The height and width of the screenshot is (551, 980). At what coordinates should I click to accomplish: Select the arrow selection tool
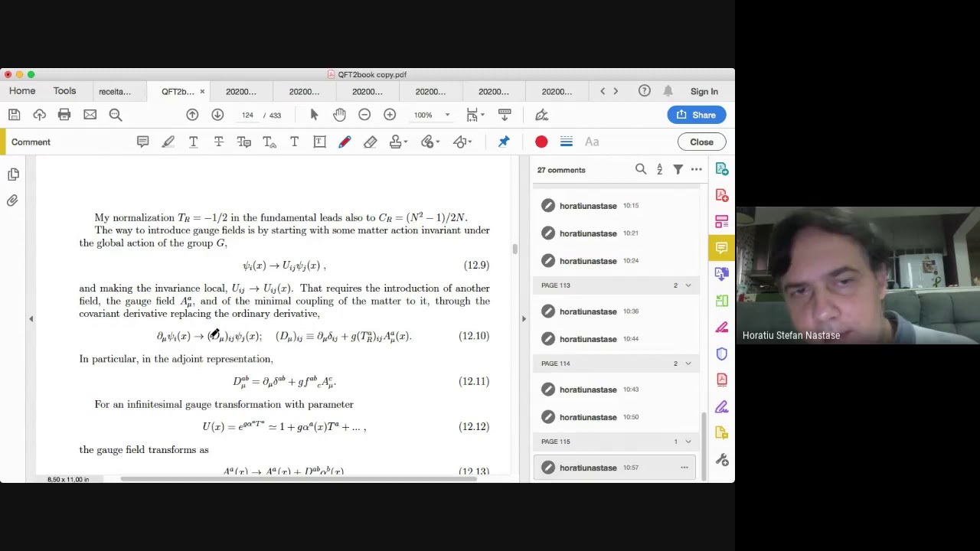314,115
